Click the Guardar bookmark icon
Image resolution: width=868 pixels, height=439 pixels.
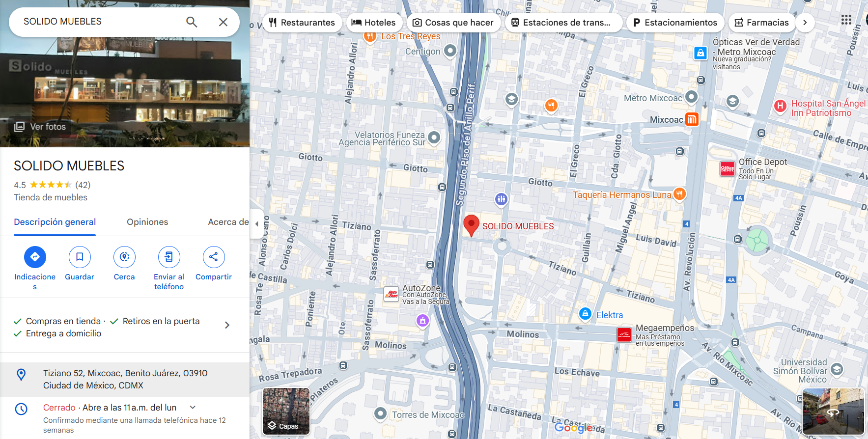[80, 257]
